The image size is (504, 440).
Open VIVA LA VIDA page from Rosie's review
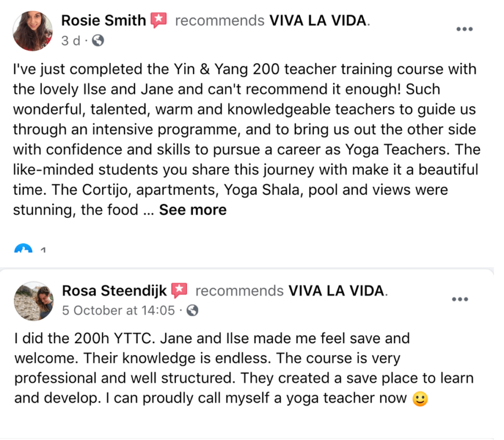[318, 20]
